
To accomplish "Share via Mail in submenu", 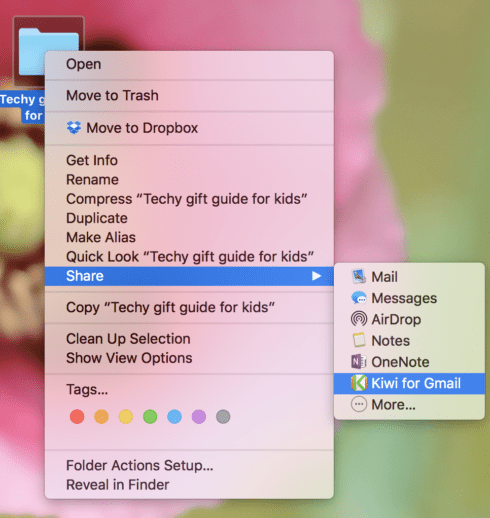I will click(409, 277).
